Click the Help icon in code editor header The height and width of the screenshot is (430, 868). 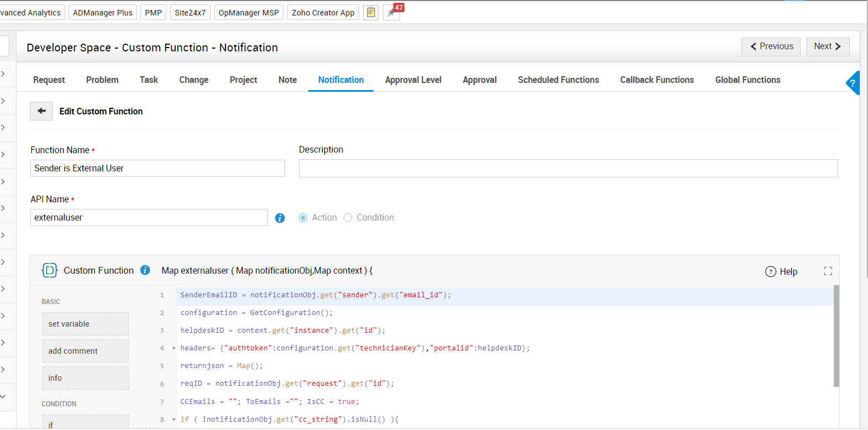click(x=771, y=271)
